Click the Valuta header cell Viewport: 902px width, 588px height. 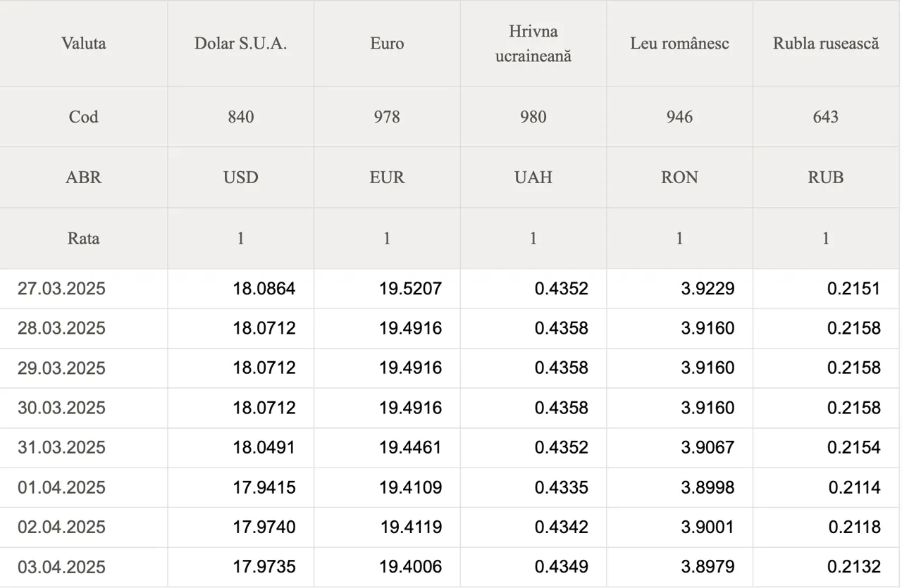click(x=84, y=43)
